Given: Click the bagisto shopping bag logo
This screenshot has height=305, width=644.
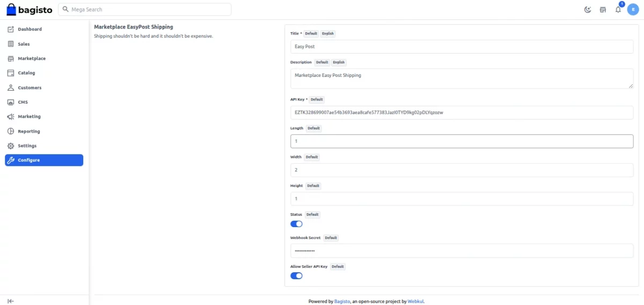Looking at the screenshot, I should coord(11,10).
